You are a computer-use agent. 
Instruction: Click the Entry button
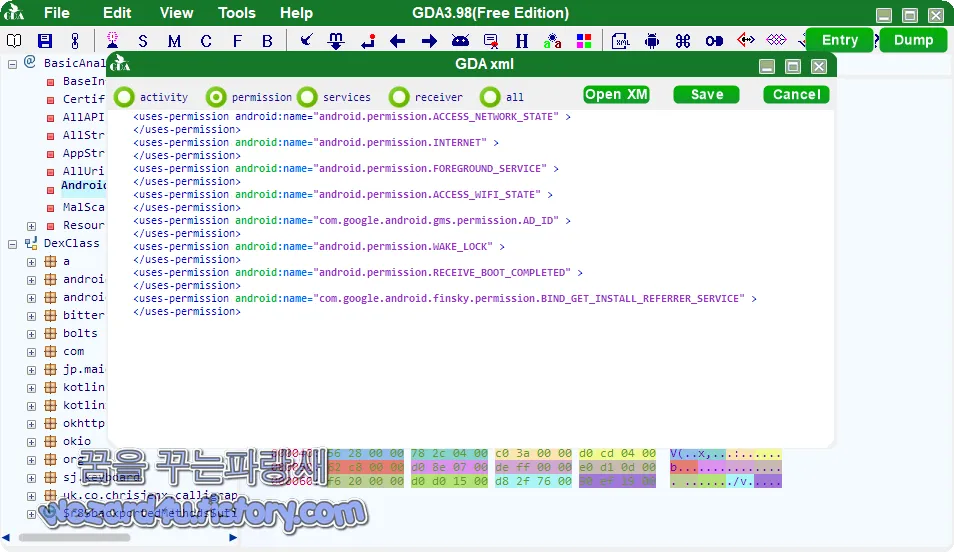tap(840, 40)
